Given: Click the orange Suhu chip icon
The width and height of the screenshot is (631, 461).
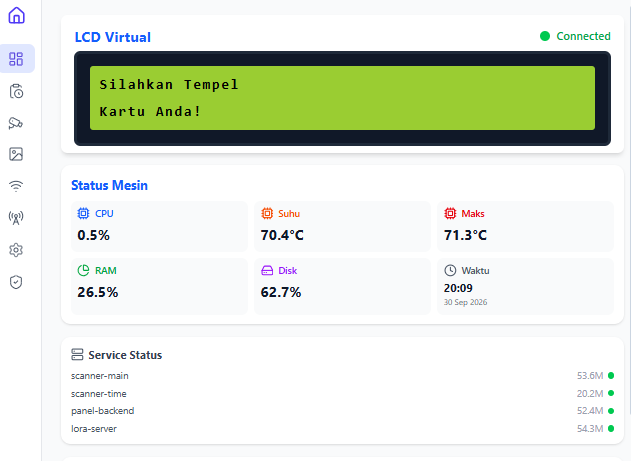Looking at the screenshot, I should coord(267,213).
